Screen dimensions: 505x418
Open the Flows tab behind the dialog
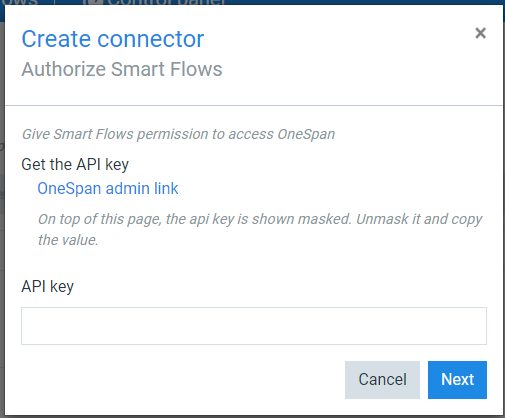(x=19, y=2)
